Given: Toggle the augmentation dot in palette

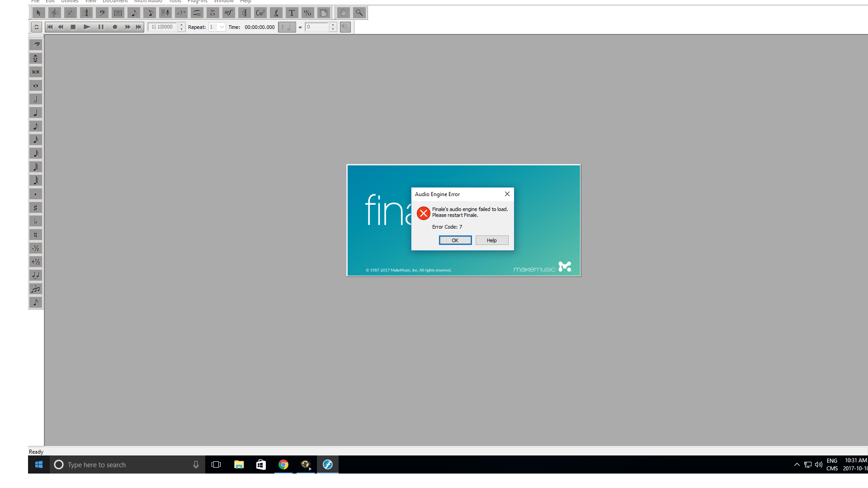Looking at the screenshot, I should 36,194.
